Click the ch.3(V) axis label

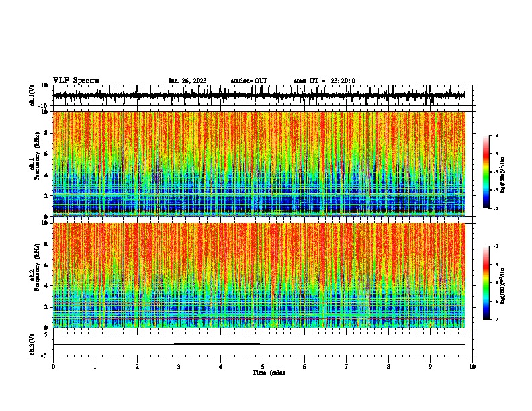coord(32,345)
